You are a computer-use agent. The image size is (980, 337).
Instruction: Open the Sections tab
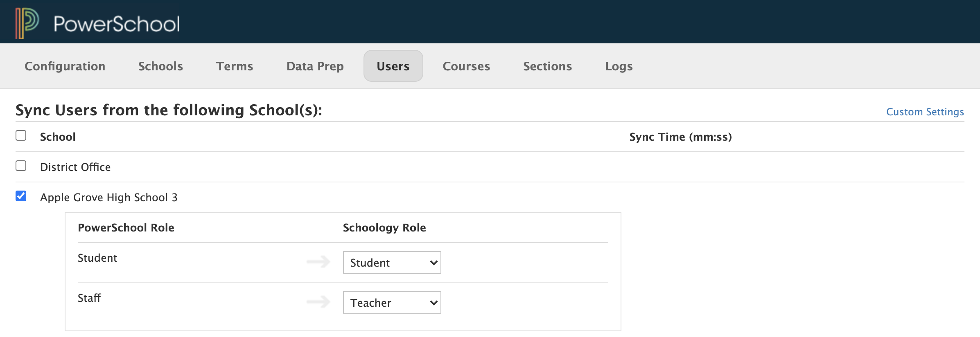[x=547, y=66]
